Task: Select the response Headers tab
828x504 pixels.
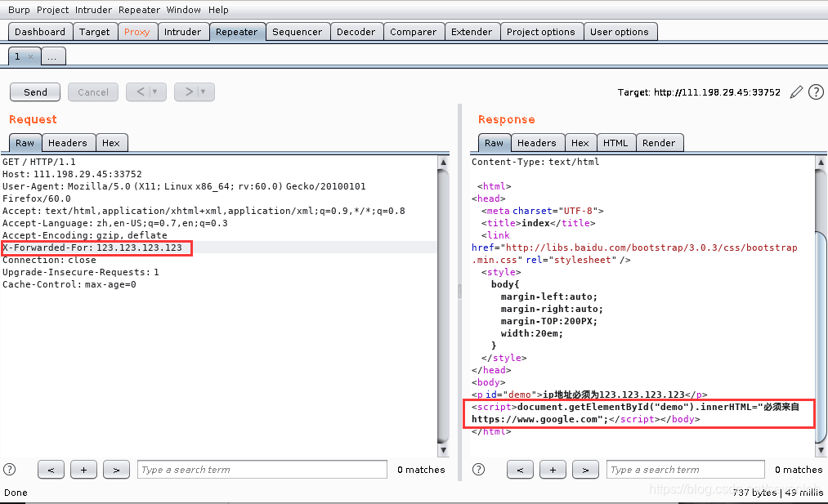Action: [x=537, y=142]
